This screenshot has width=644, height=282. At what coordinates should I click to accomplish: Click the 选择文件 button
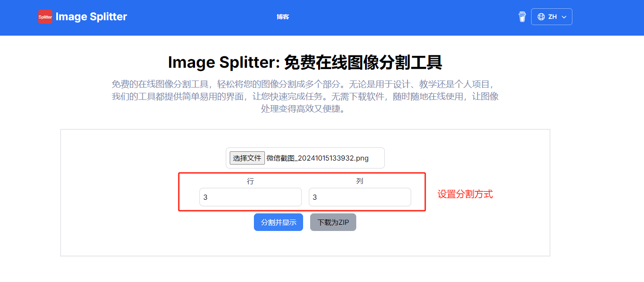pos(247,158)
